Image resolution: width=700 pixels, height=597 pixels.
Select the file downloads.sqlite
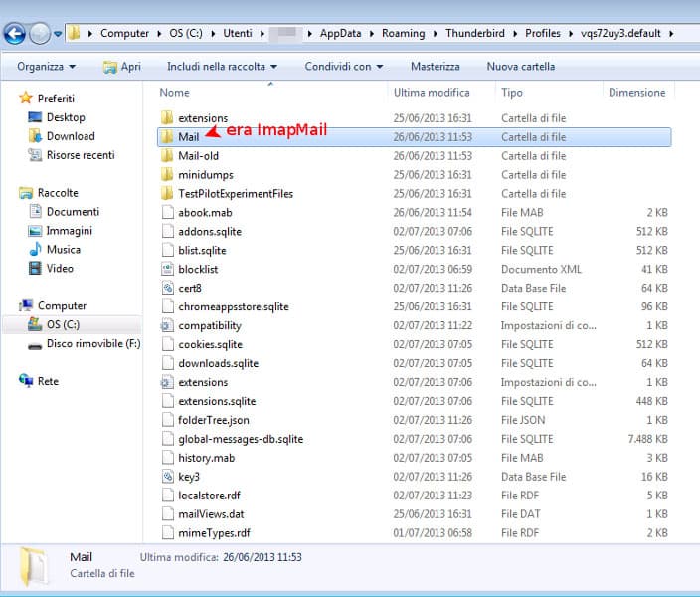(x=218, y=363)
